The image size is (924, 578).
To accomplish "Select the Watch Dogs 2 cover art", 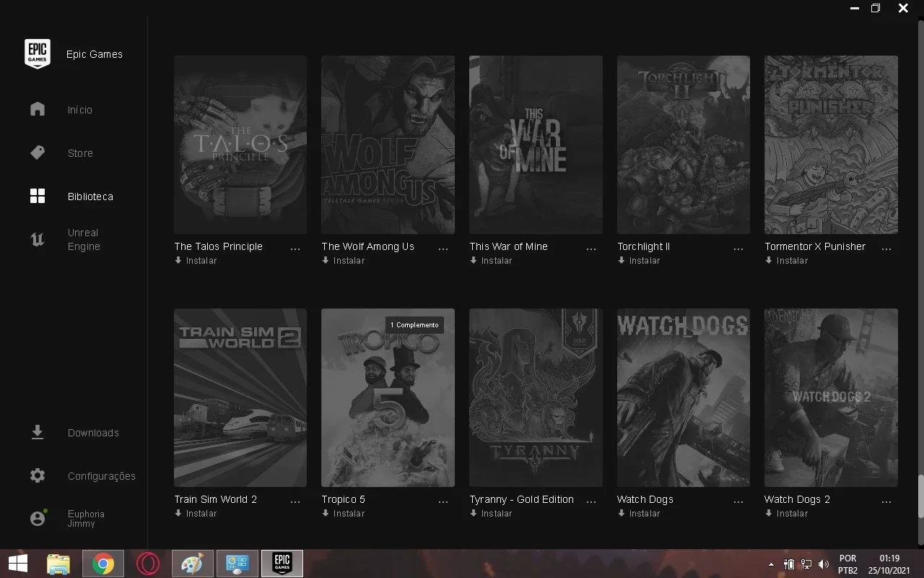I will (x=831, y=397).
